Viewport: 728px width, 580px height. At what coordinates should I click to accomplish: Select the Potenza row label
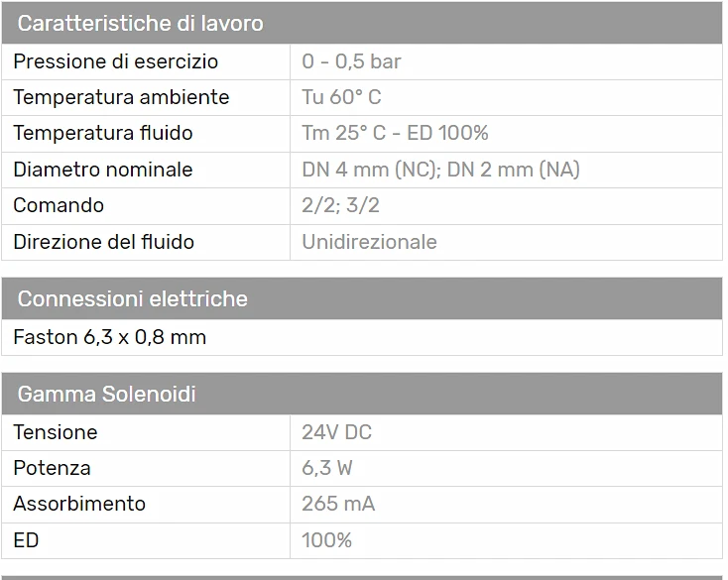52,468
